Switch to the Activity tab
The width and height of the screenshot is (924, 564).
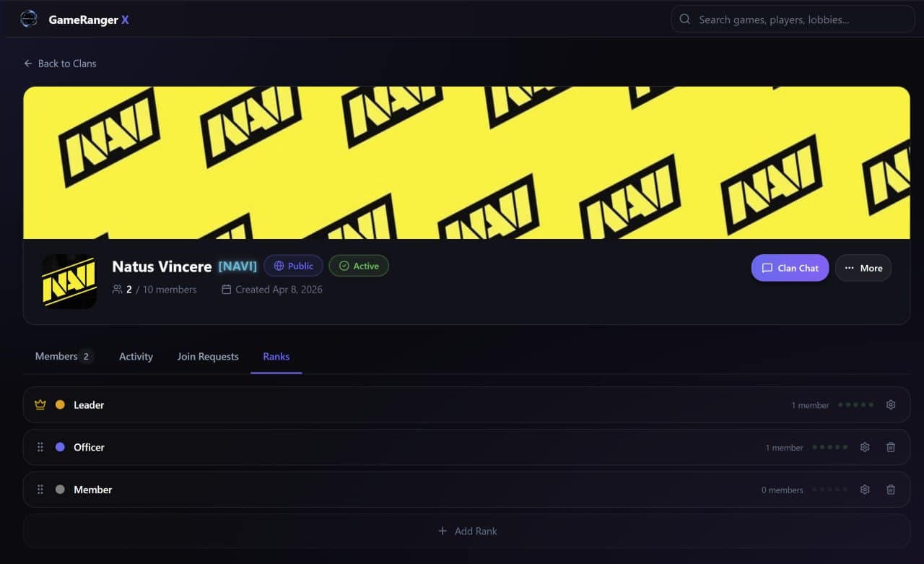pyautogui.click(x=136, y=357)
